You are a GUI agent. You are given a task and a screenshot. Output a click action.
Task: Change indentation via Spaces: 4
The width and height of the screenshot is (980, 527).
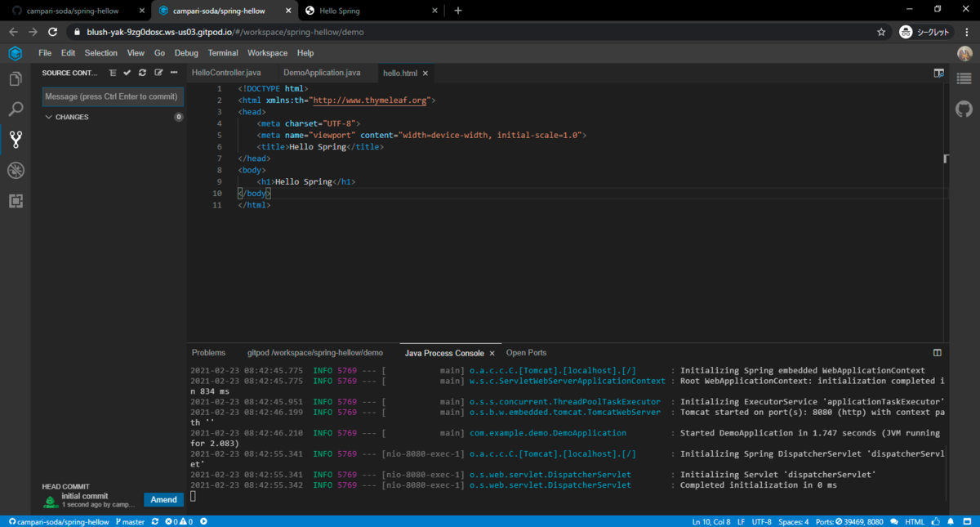tap(794, 521)
